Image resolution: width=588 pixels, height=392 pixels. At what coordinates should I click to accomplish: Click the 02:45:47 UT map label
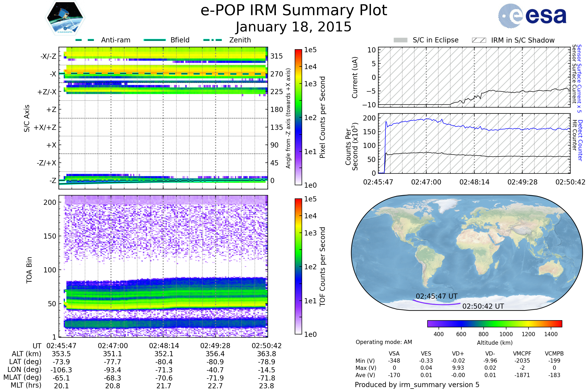(437, 296)
